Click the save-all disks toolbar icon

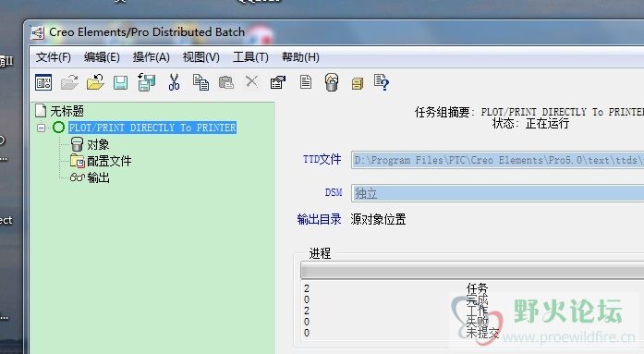pyautogui.click(x=146, y=82)
